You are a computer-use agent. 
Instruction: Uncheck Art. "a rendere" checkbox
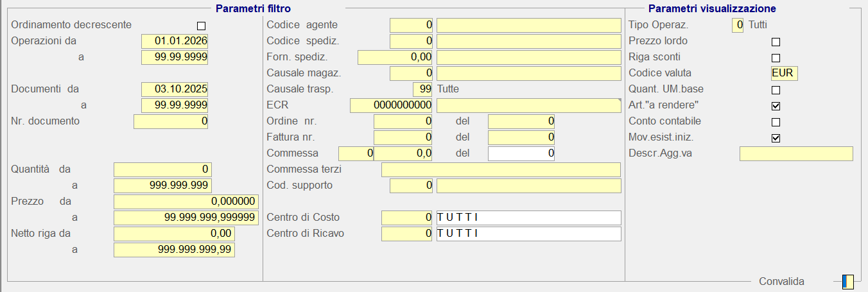click(776, 106)
